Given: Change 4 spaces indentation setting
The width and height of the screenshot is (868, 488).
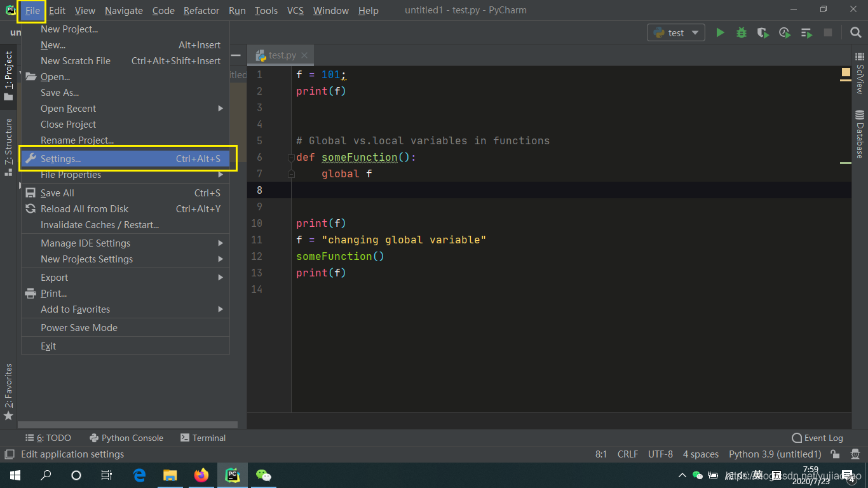Looking at the screenshot, I should [x=701, y=454].
